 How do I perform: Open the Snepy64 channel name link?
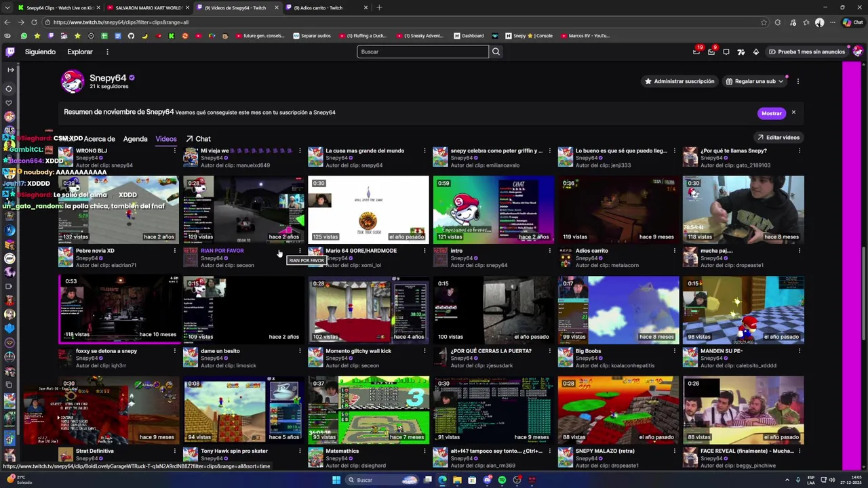click(x=108, y=78)
